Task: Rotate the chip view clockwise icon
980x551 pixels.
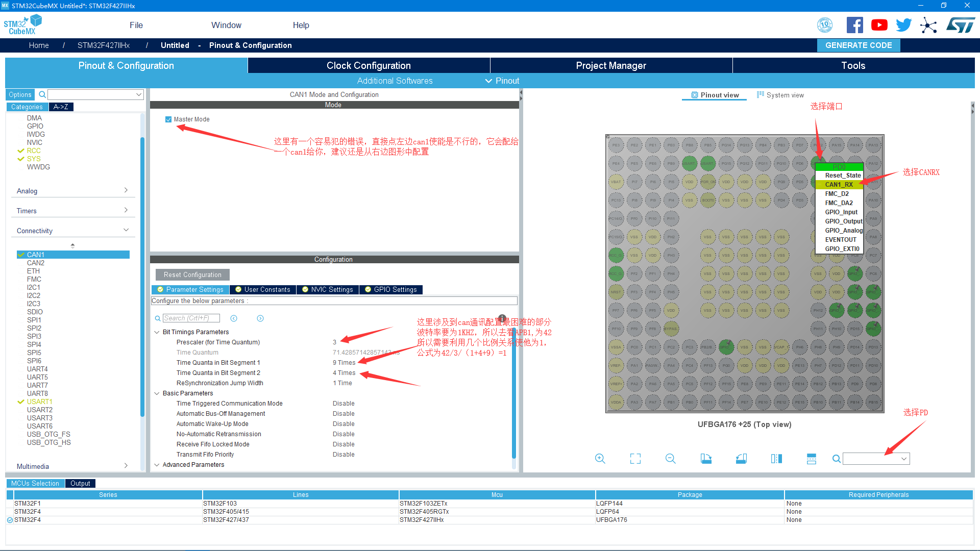Action: coord(706,459)
